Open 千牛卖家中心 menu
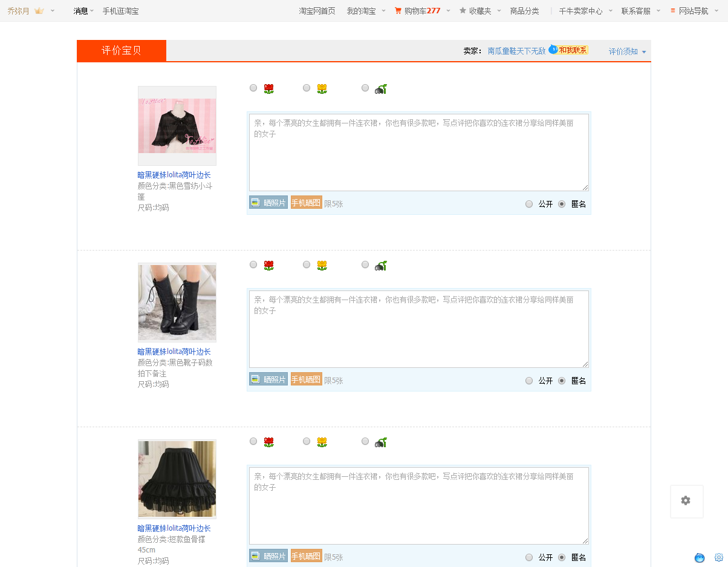Viewport: 728px width, 567px height. coord(580,11)
